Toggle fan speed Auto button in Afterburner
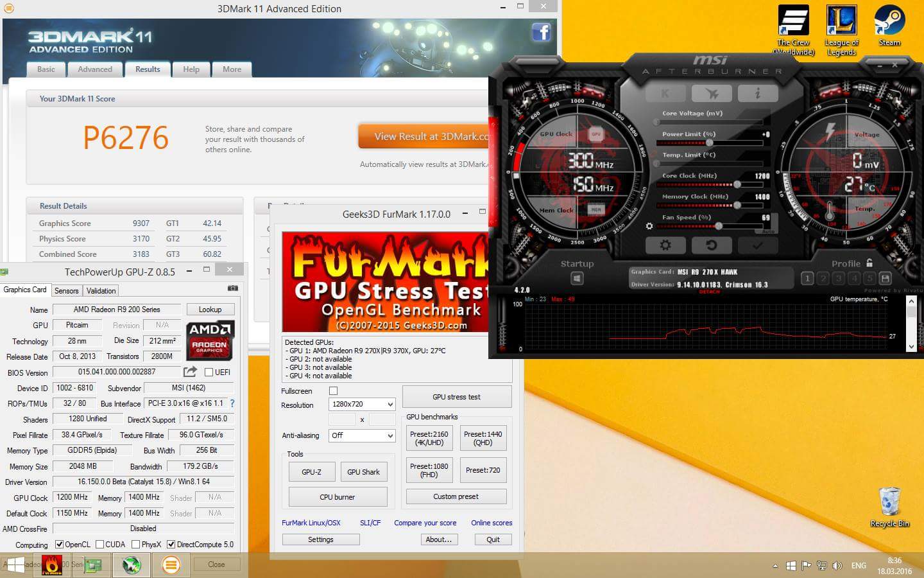 [x=767, y=231]
